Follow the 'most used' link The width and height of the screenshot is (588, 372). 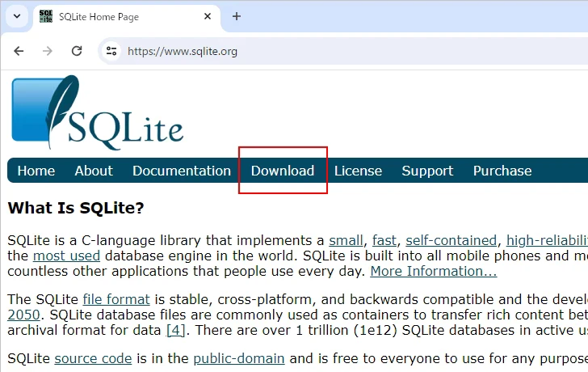point(67,256)
